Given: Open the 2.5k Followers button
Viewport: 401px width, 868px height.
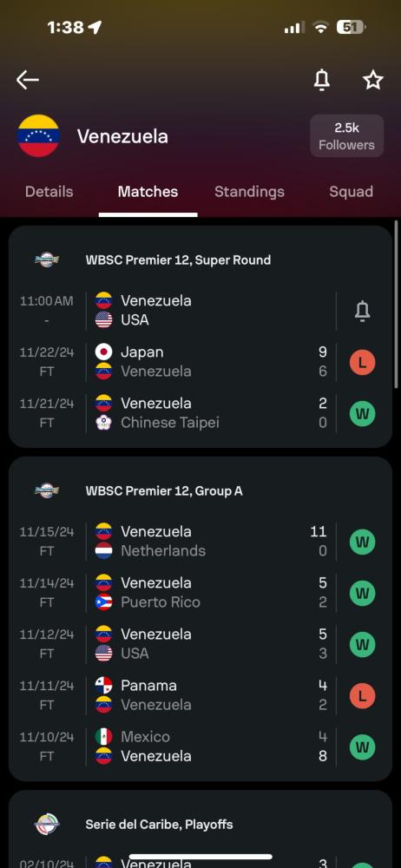Looking at the screenshot, I should tap(346, 136).
